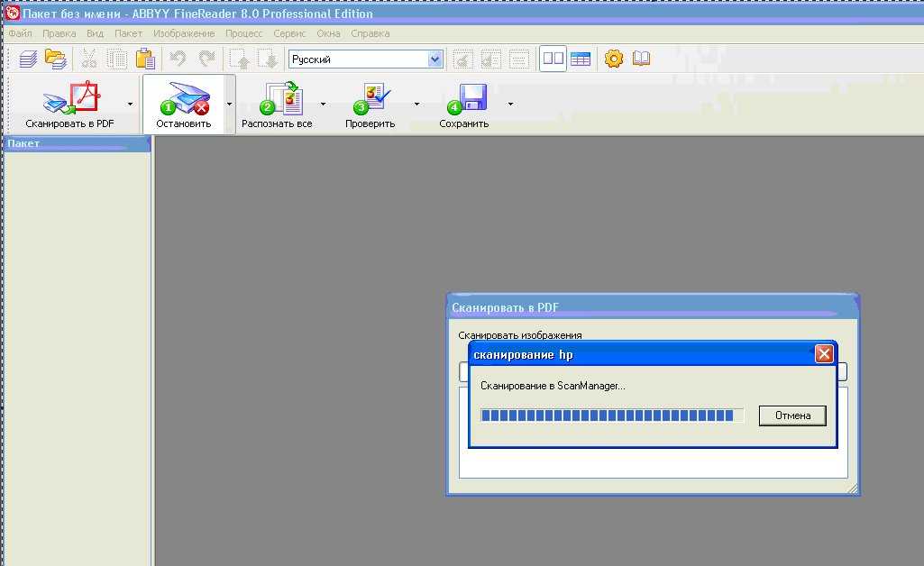Open the Сервис menu
Screen dimensions: 924x566
tap(289, 33)
